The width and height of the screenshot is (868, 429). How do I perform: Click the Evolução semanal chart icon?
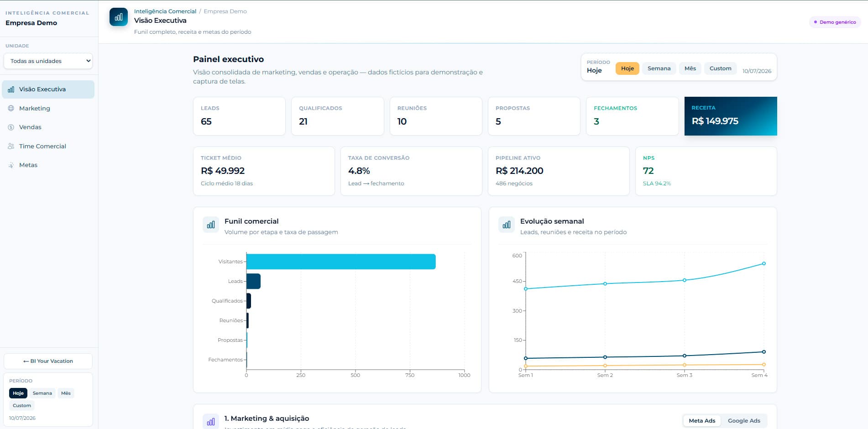pyautogui.click(x=507, y=225)
